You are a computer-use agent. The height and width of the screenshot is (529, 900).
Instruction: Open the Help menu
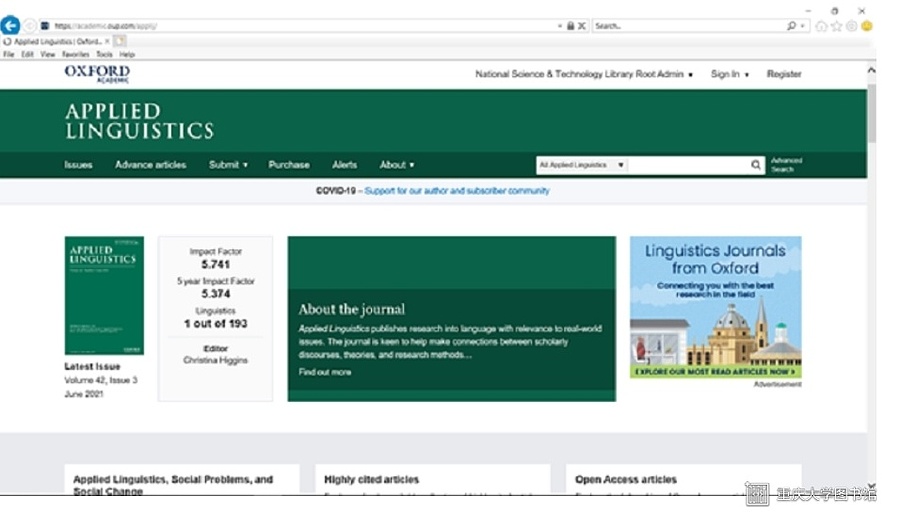[127, 55]
